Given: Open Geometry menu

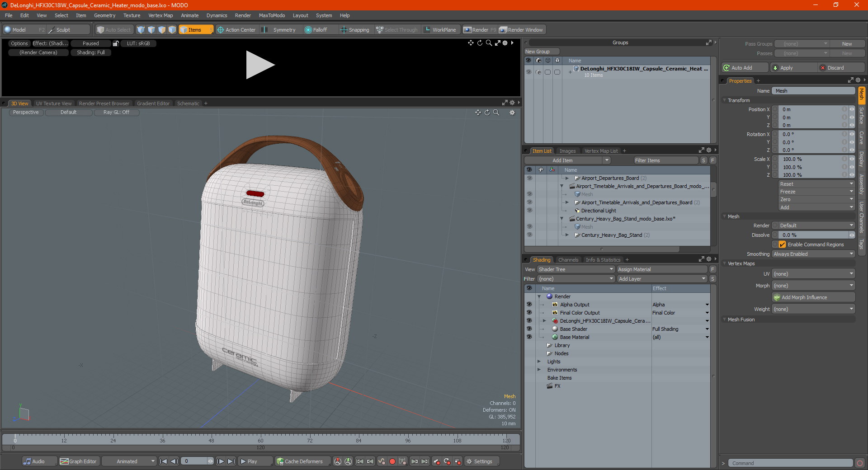Looking at the screenshot, I should click(104, 15).
